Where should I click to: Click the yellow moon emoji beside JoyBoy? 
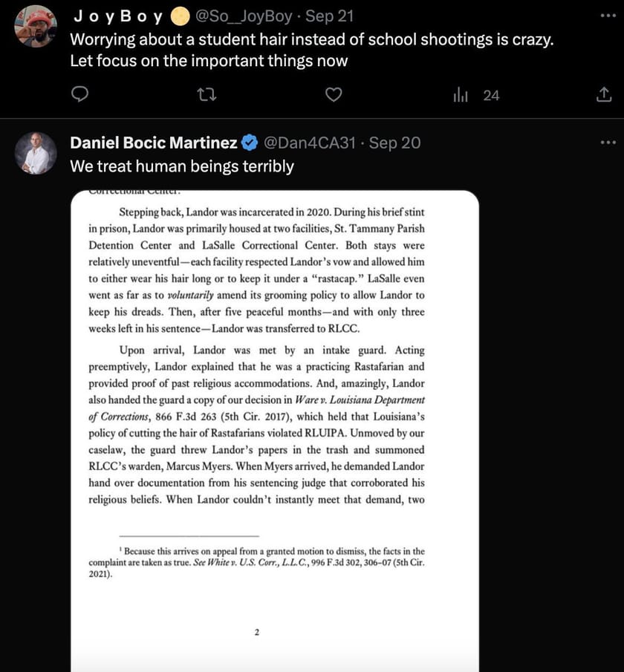pos(180,16)
